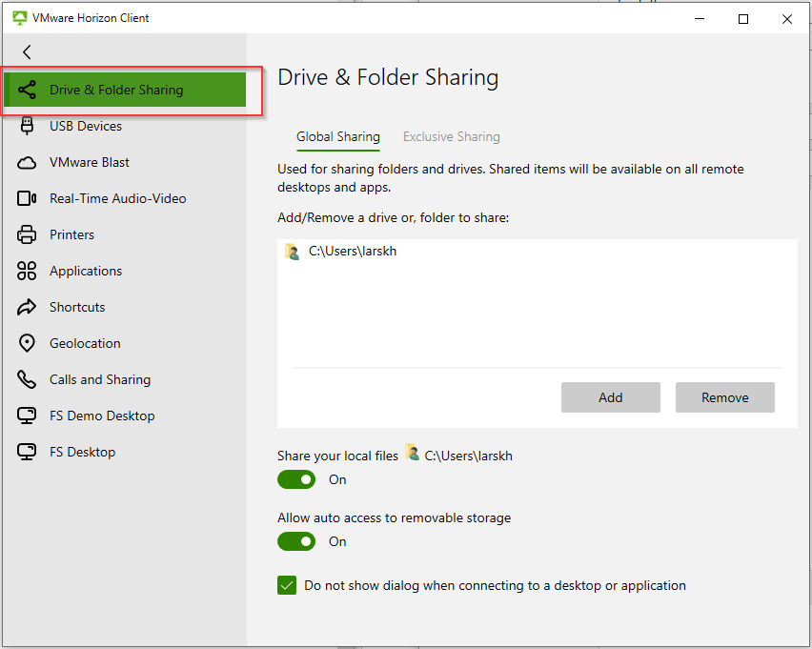Click the Printers icon
812x649 pixels.
click(27, 235)
